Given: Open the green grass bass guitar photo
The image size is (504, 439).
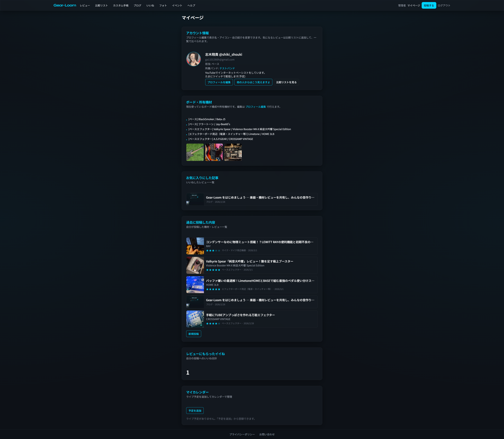Looking at the screenshot, I should point(195,152).
